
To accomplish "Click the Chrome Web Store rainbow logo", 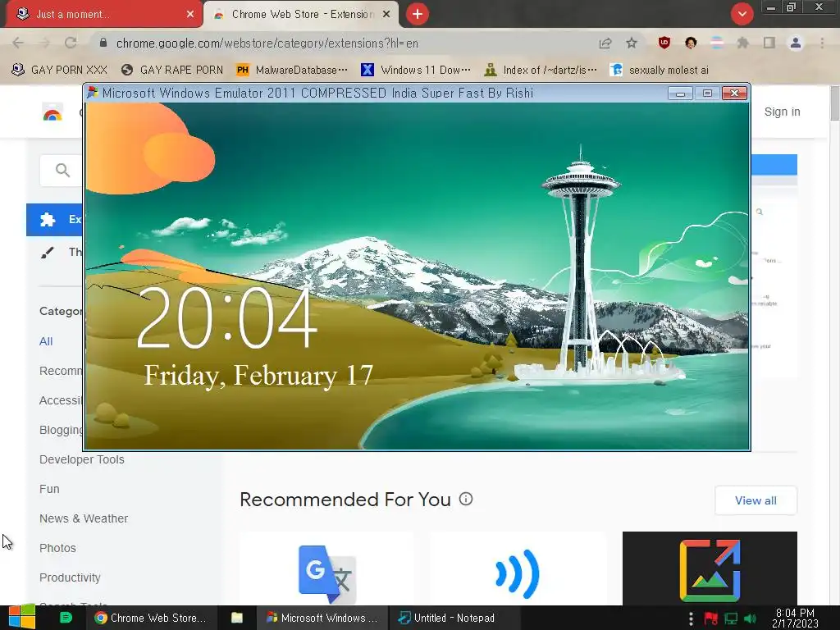I will pyautogui.click(x=52, y=112).
